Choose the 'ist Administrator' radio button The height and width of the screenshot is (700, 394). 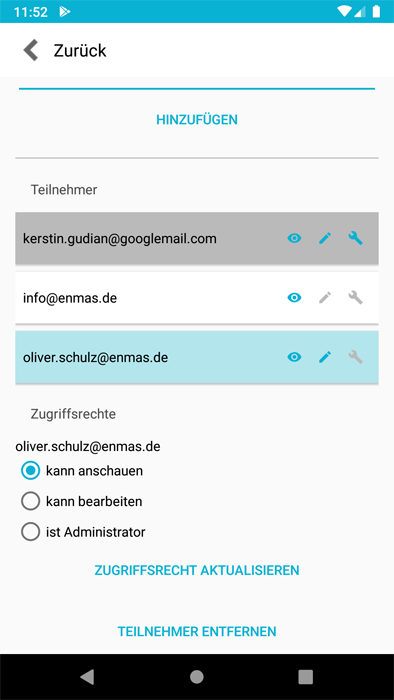pyautogui.click(x=30, y=532)
